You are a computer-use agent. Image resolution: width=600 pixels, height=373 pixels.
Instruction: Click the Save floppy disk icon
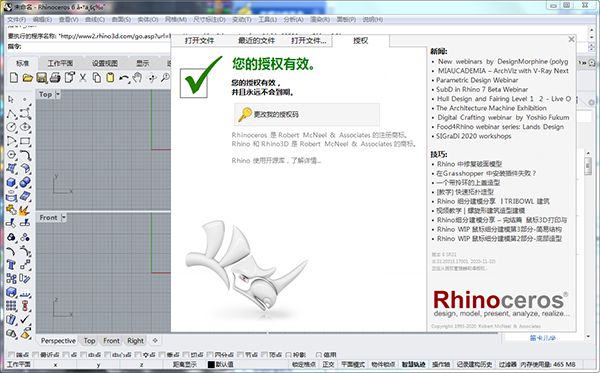point(41,78)
